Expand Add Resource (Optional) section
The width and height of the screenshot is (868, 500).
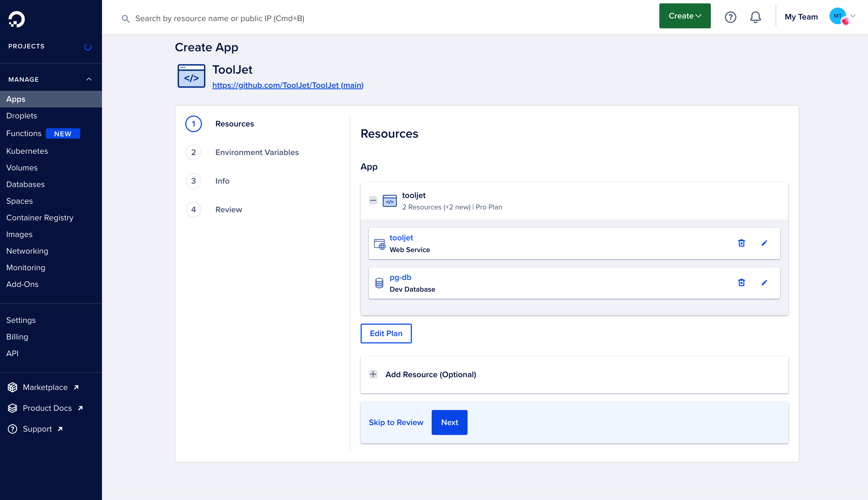[x=373, y=374]
